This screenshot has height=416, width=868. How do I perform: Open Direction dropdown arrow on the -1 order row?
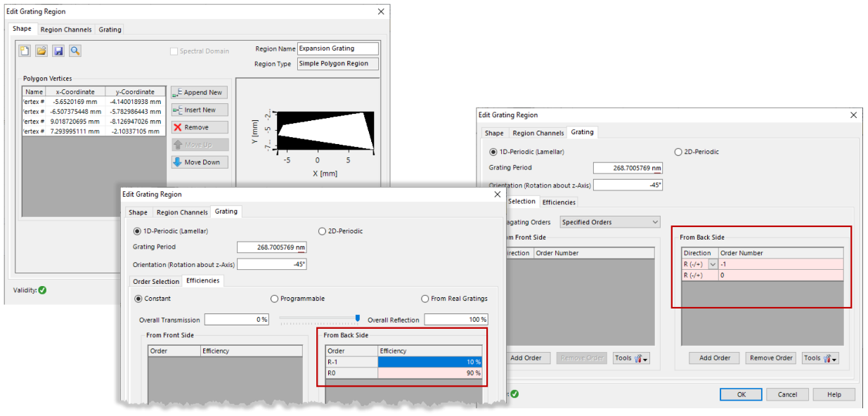click(713, 264)
